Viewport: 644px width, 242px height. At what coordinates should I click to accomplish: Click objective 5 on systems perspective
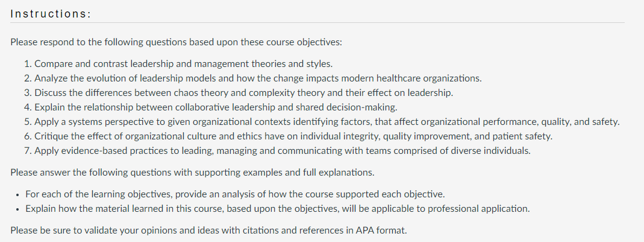pos(322,122)
